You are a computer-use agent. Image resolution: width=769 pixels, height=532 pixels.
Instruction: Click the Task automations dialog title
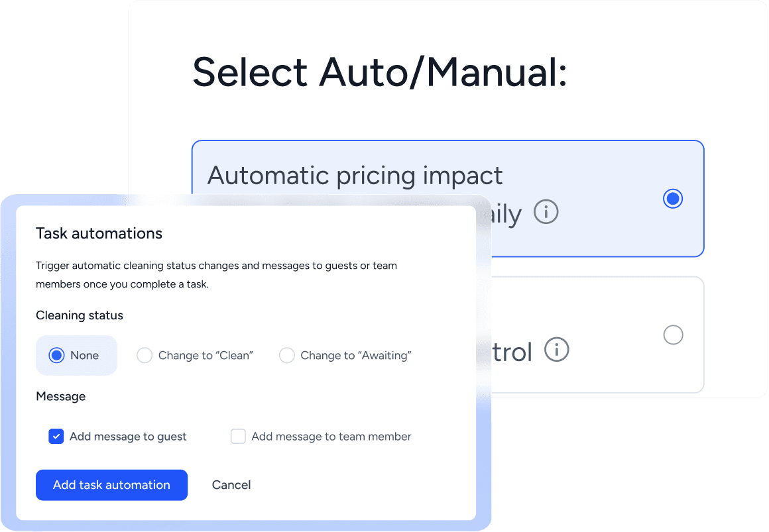99,233
